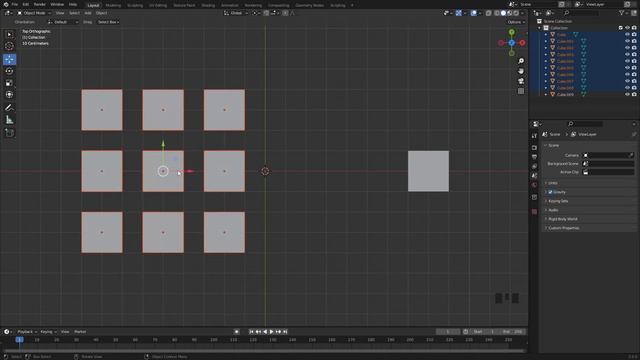Disable rendering of Cube.005 via camera icon

634,68
